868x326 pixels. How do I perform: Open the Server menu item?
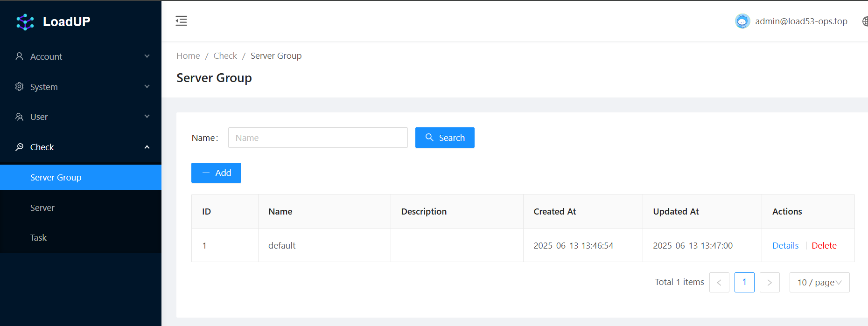pos(42,208)
